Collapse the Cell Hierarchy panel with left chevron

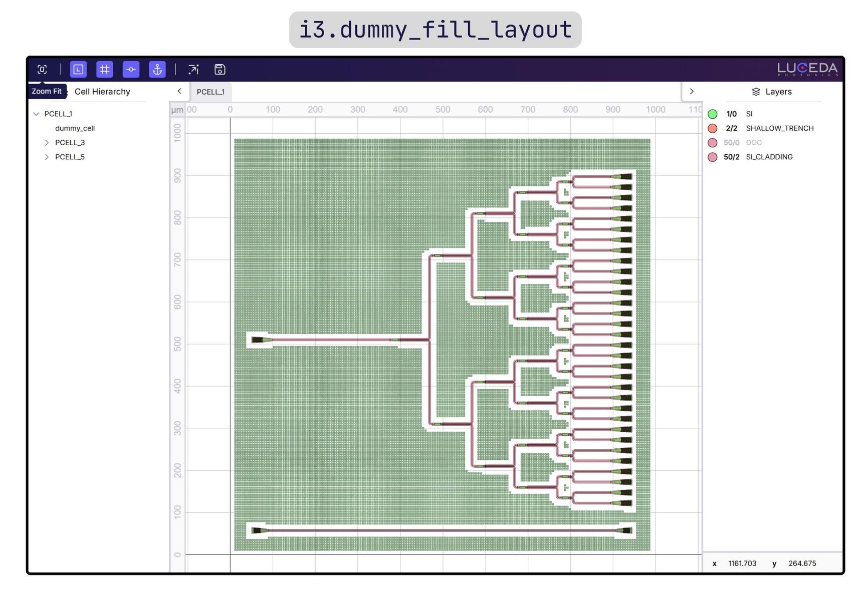(179, 91)
